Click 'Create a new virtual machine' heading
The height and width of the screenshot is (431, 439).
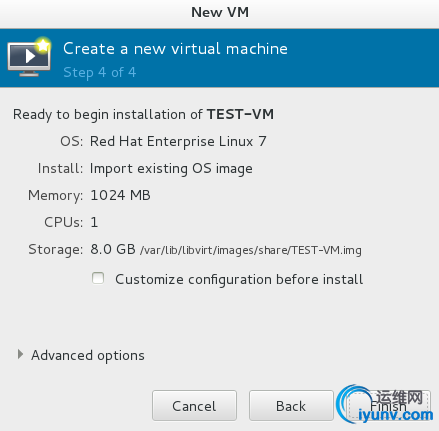pyautogui.click(x=175, y=49)
